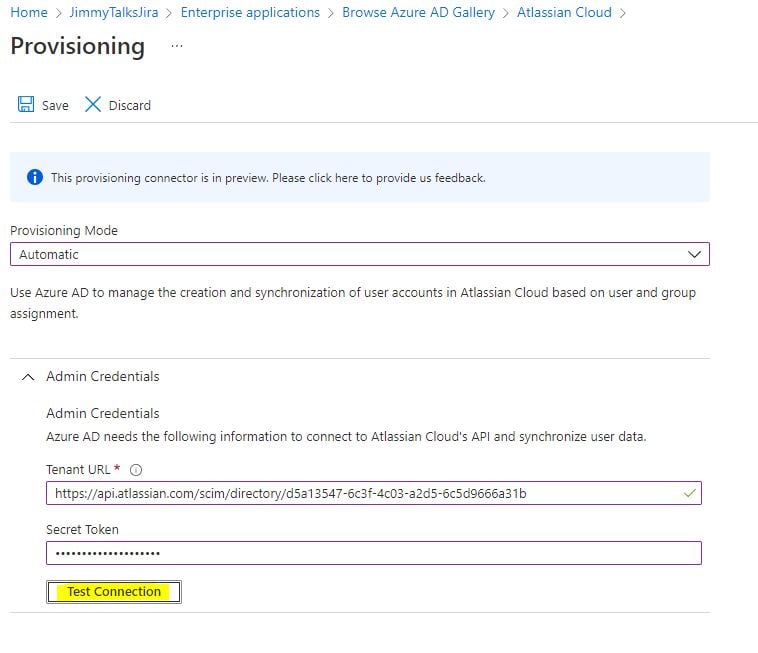This screenshot has height=653, width=758.
Task: Click the blue info icon in preview banner
Action: (35, 177)
